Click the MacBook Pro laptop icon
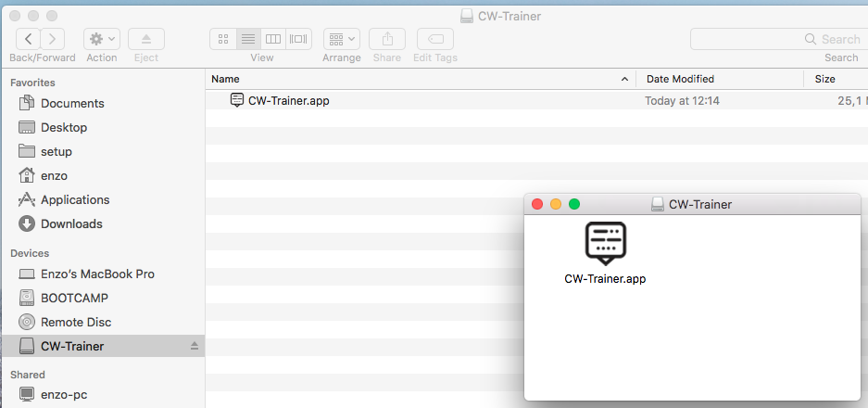This screenshot has height=408, width=868. pos(27,274)
